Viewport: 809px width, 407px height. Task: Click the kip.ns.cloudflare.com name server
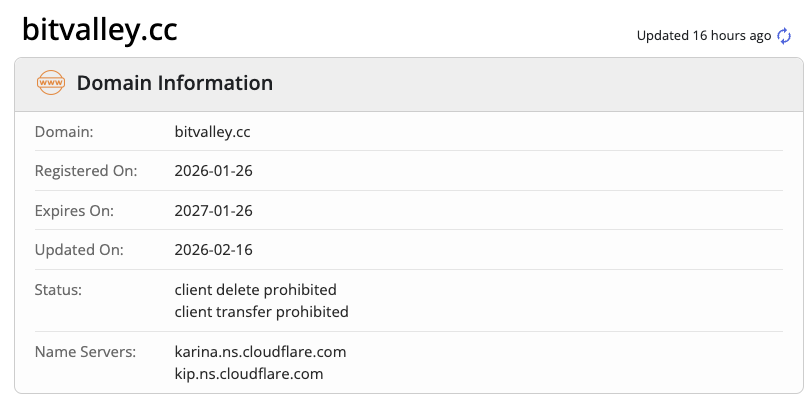click(x=249, y=374)
